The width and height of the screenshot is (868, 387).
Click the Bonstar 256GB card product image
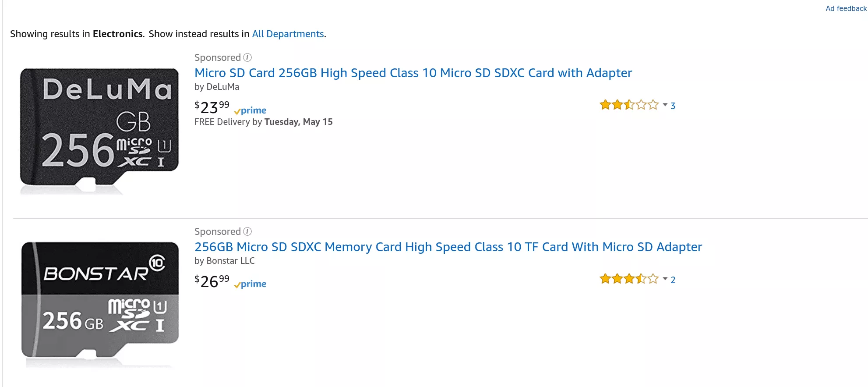click(x=100, y=304)
